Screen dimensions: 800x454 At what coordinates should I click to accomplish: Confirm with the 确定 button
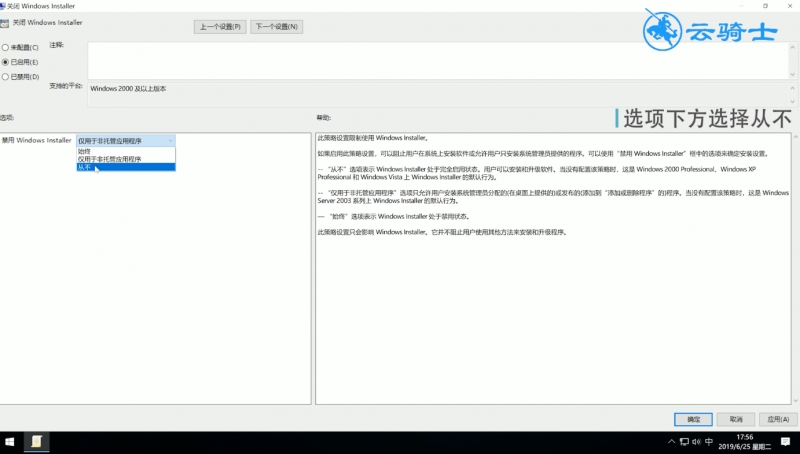click(693, 419)
